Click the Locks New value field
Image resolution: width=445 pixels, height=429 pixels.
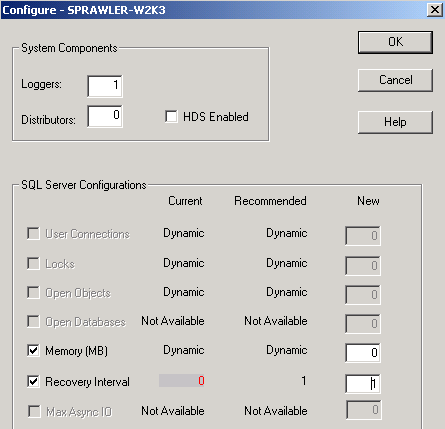click(x=363, y=266)
